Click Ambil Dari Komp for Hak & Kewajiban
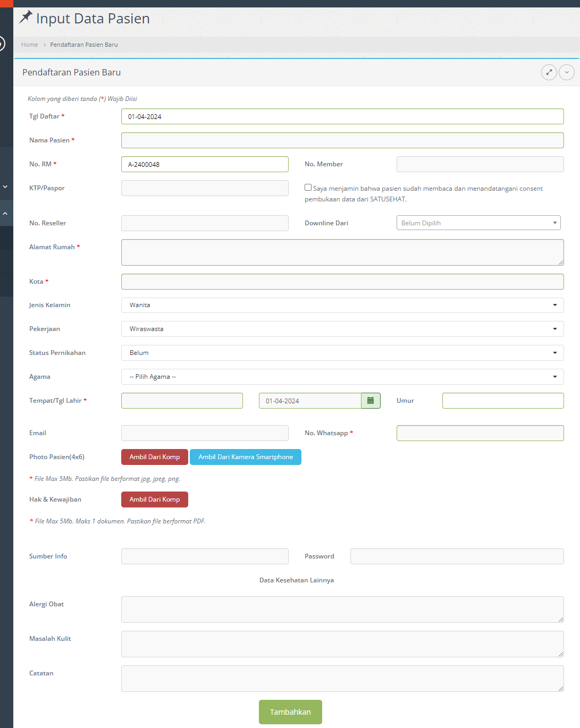580x728 pixels. [x=154, y=500]
